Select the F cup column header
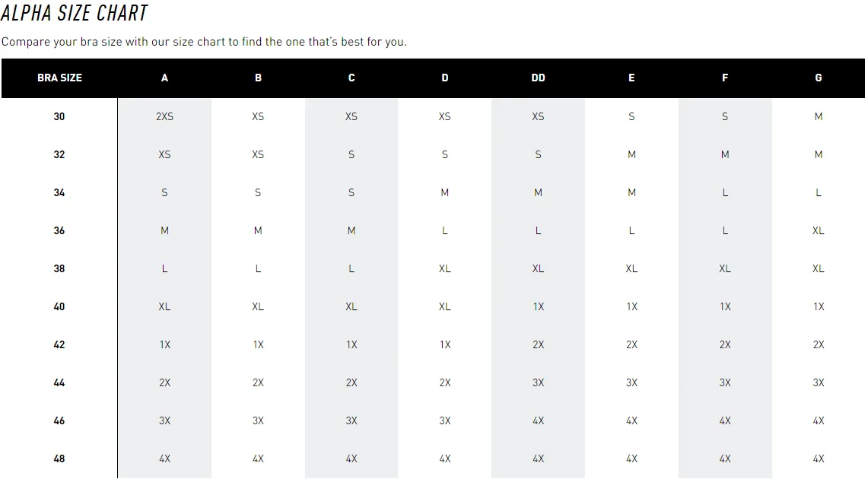868x479 pixels. pyautogui.click(x=725, y=78)
